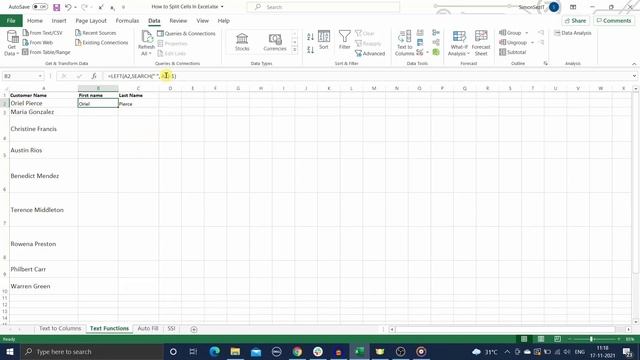Click the Insert Function fx icon
The image size is (640, 360).
pos(94,76)
